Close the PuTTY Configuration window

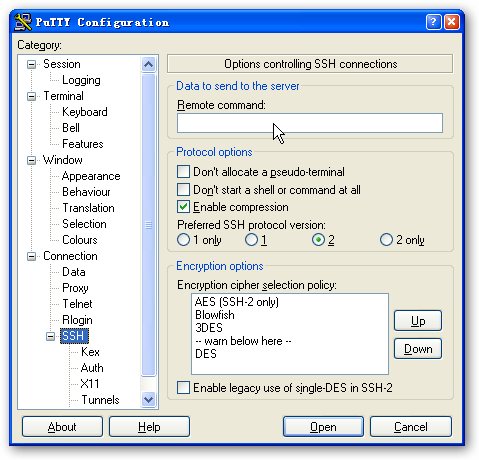452,22
